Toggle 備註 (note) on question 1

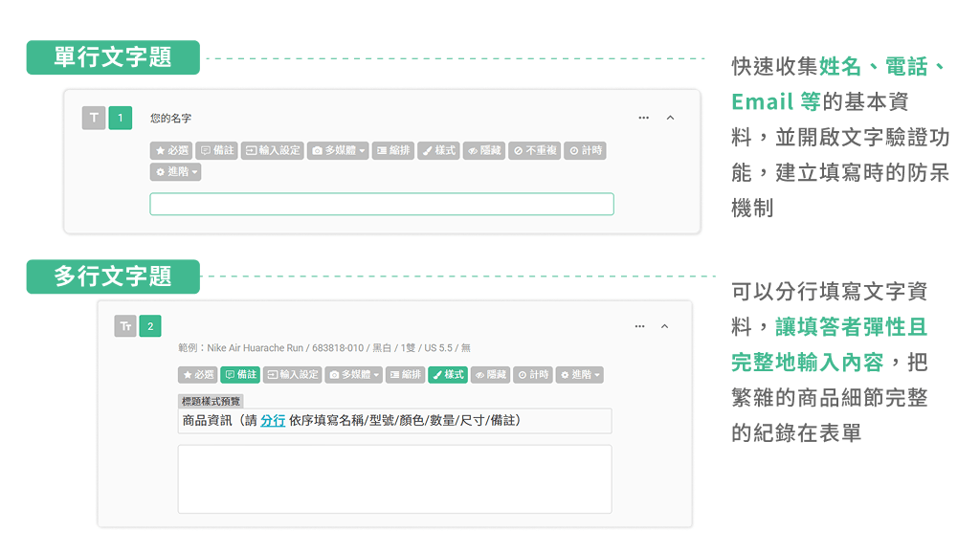[217, 150]
